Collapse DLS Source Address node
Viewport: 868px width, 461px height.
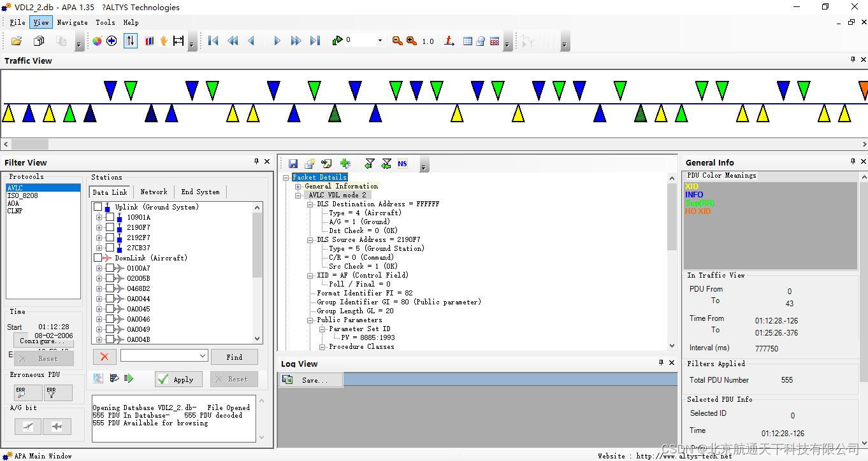(310, 240)
